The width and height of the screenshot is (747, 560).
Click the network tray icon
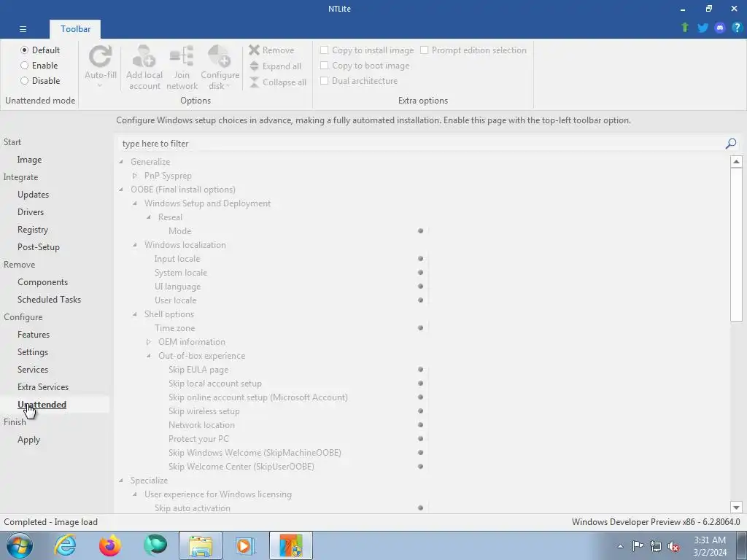coord(656,546)
